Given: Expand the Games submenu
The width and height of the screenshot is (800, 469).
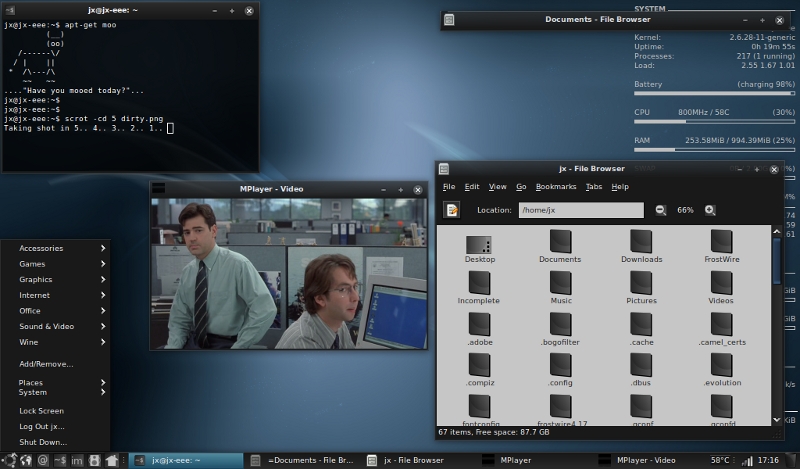Looking at the screenshot, I should click(55, 264).
